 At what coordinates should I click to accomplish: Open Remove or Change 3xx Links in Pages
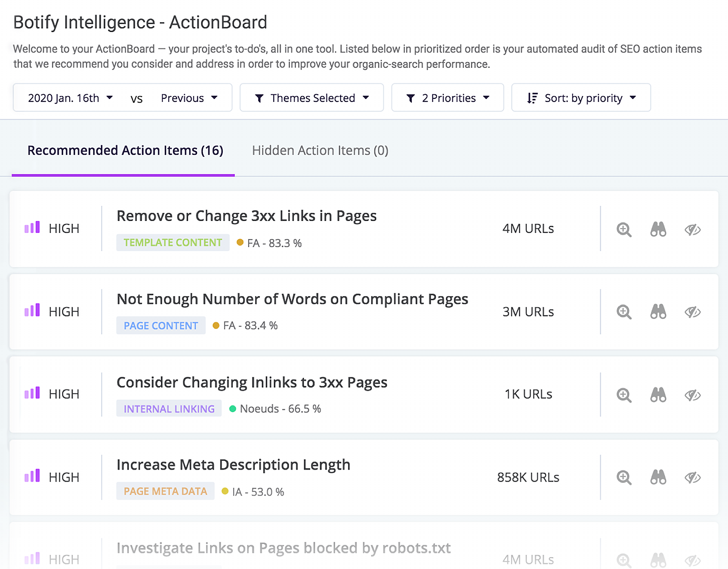tap(247, 216)
